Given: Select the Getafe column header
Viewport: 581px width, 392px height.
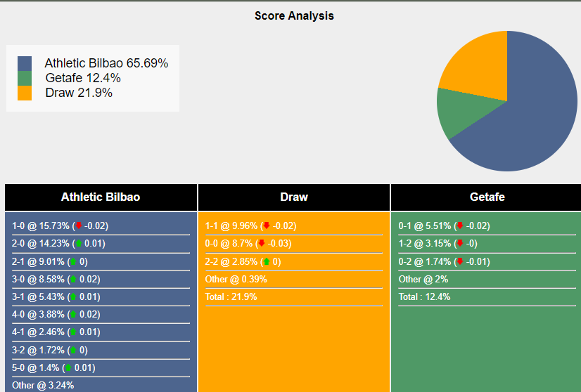Looking at the screenshot, I should click(x=487, y=197).
